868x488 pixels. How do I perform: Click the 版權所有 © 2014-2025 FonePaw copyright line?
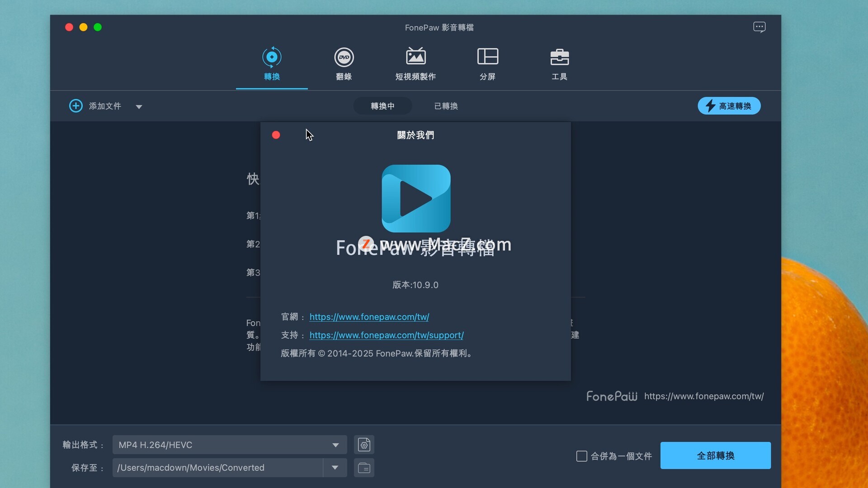coord(377,353)
